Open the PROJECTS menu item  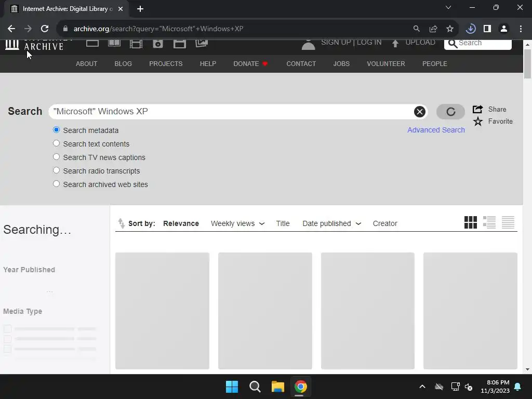click(x=166, y=64)
